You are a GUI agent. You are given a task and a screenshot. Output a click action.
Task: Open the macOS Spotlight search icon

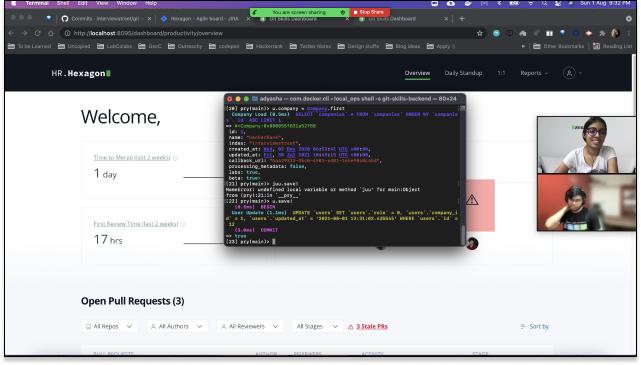(544, 3)
